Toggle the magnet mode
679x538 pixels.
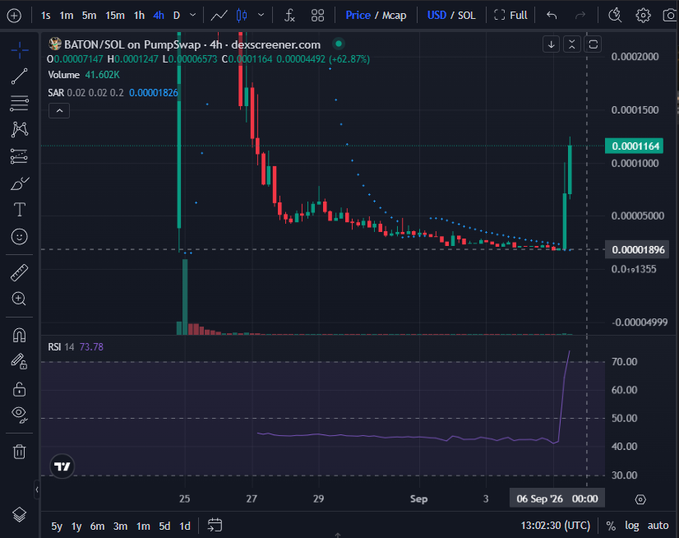click(19, 335)
